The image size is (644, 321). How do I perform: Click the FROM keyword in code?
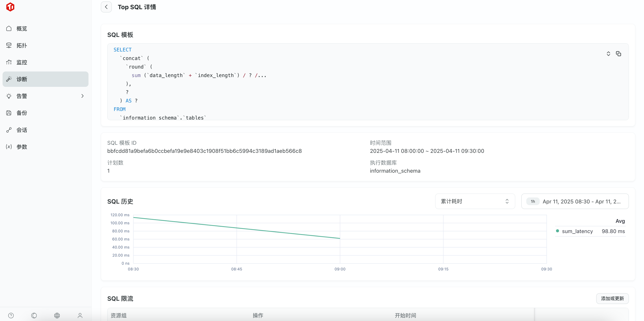(119, 109)
